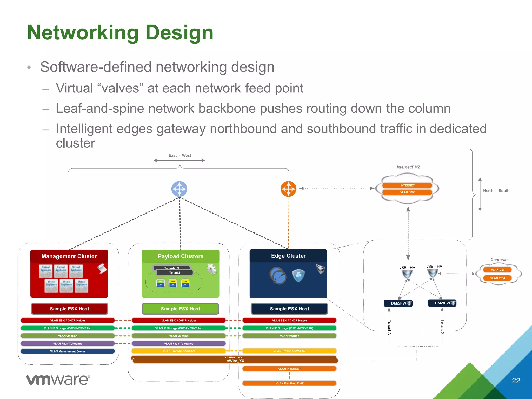Click the Edge Cluster title header
Viewport: 532px width, 399px height.
coord(288,256)
